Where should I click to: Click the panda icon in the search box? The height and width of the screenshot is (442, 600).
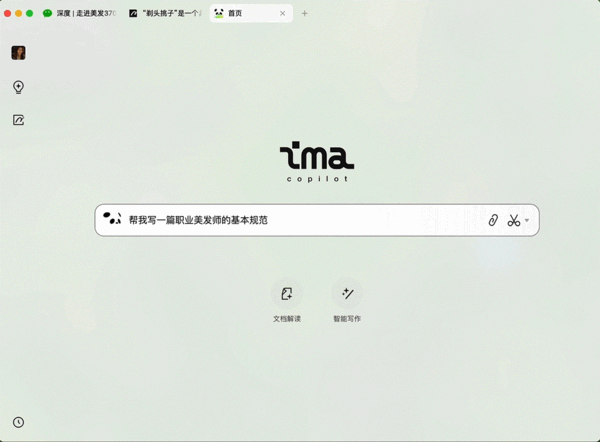coord(112,219)
